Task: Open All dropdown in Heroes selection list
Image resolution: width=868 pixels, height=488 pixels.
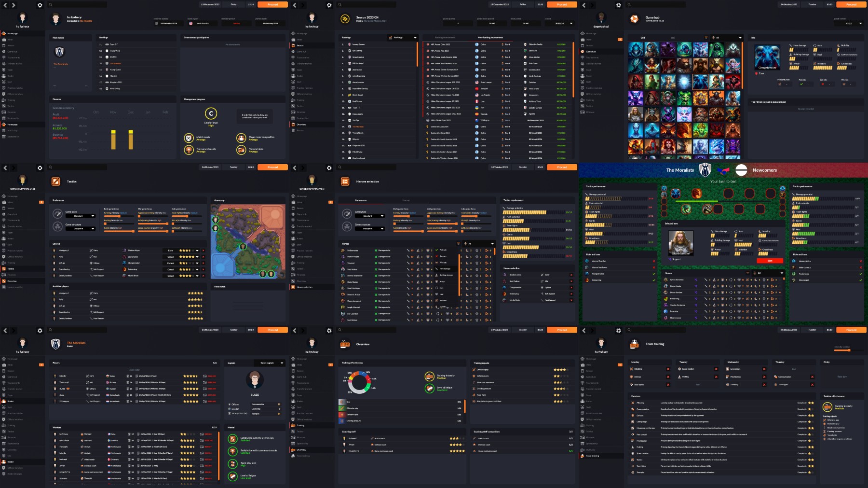Action: 479,244
